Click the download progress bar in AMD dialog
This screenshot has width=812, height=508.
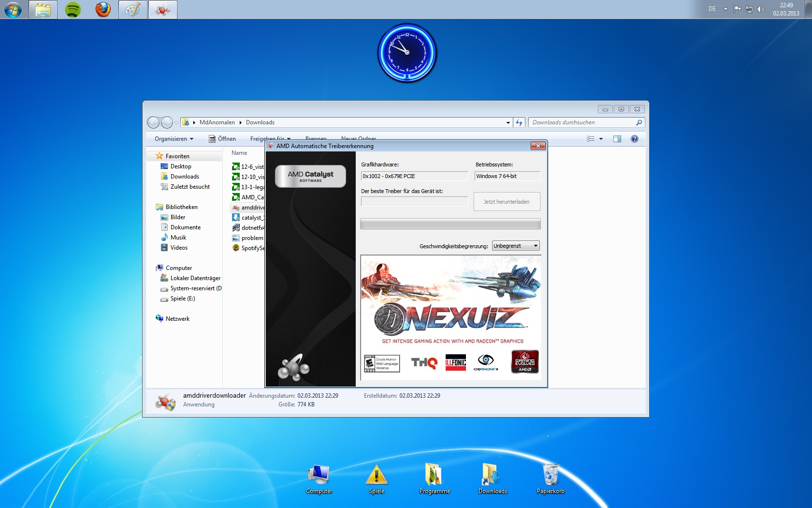[450, 224]
